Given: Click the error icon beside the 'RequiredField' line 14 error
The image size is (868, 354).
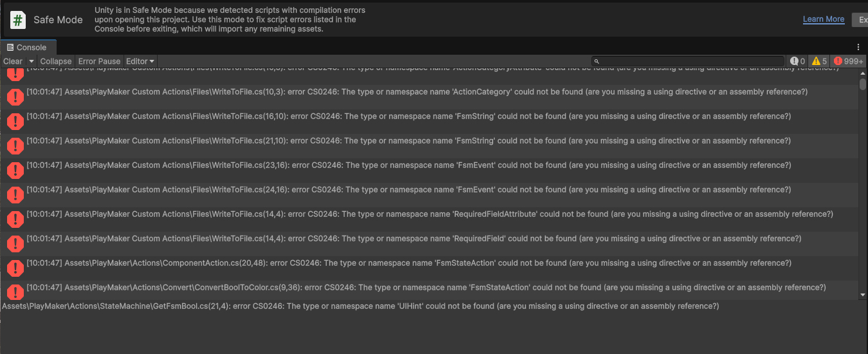Looking at the screenshot, I should [15, 243].
